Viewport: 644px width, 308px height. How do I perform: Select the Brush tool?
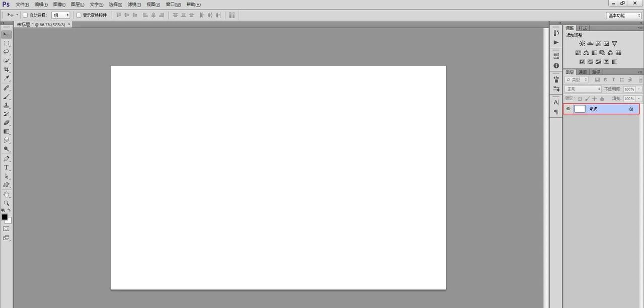click(7, 96)
